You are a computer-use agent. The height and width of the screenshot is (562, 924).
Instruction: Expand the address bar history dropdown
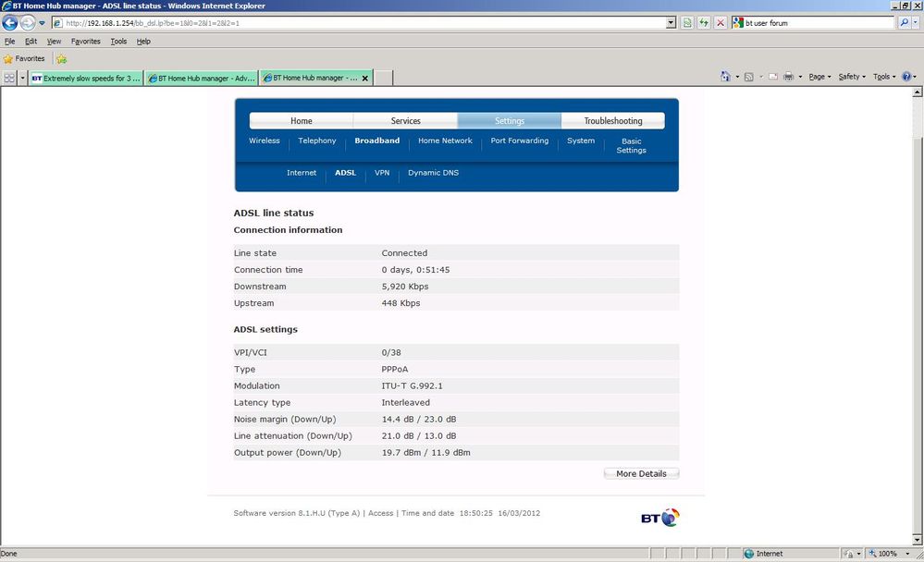coord(671,23)
